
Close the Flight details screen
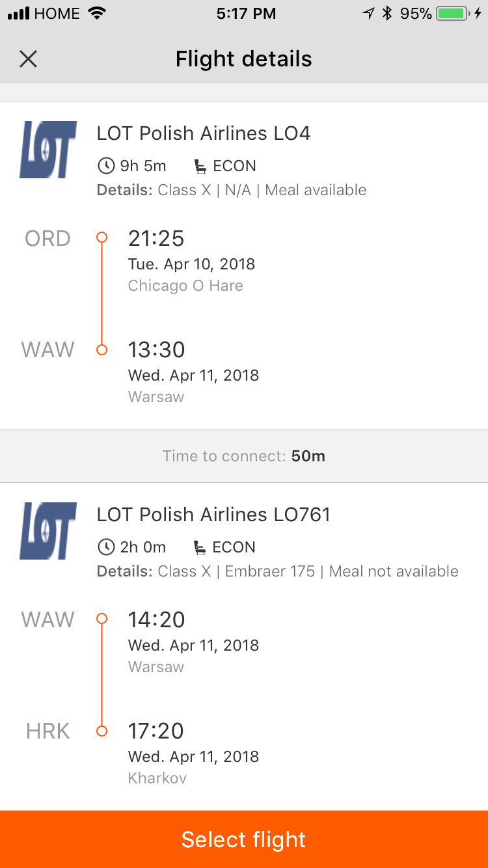[x=28, y=59]
